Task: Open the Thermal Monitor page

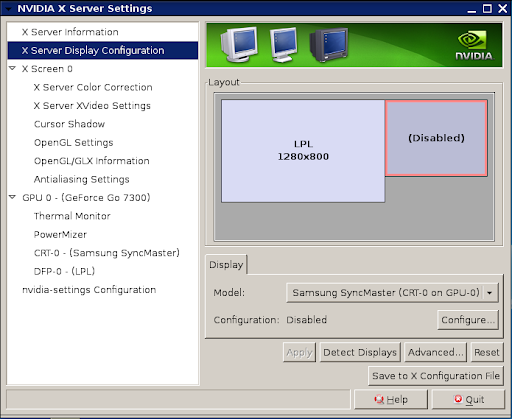Action: 103,216
